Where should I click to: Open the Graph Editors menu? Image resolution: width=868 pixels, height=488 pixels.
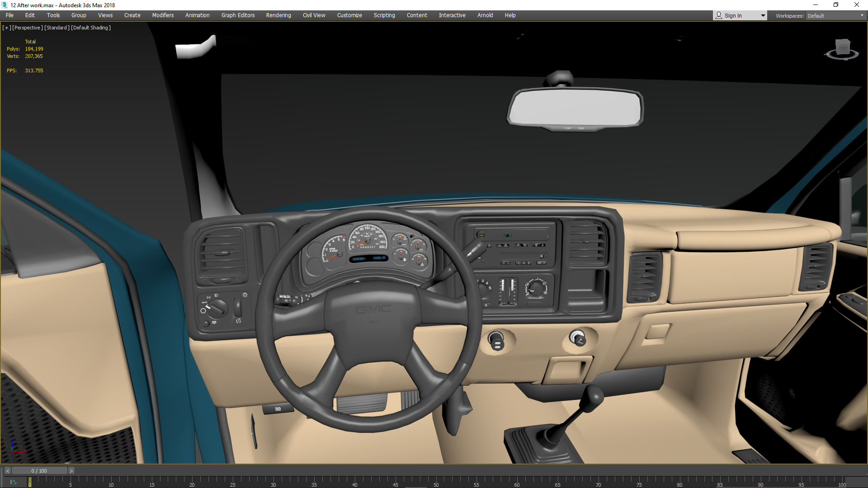pos(238,15)
